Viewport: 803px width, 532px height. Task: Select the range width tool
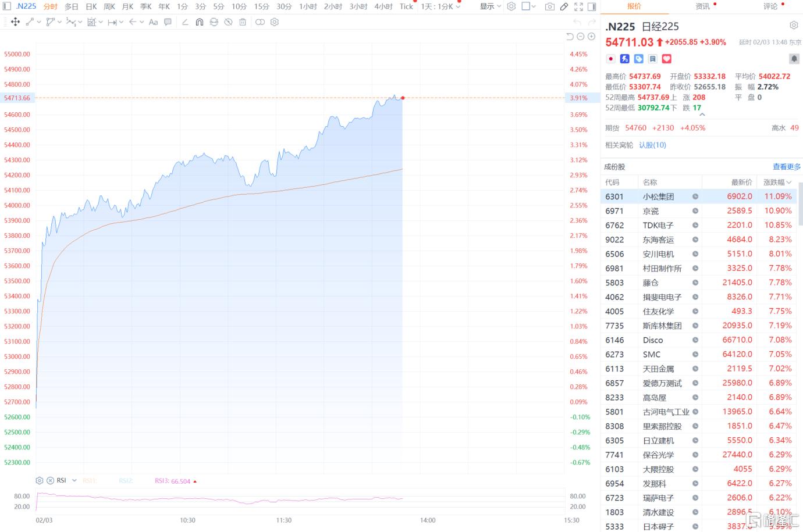(x=112, y=22)
